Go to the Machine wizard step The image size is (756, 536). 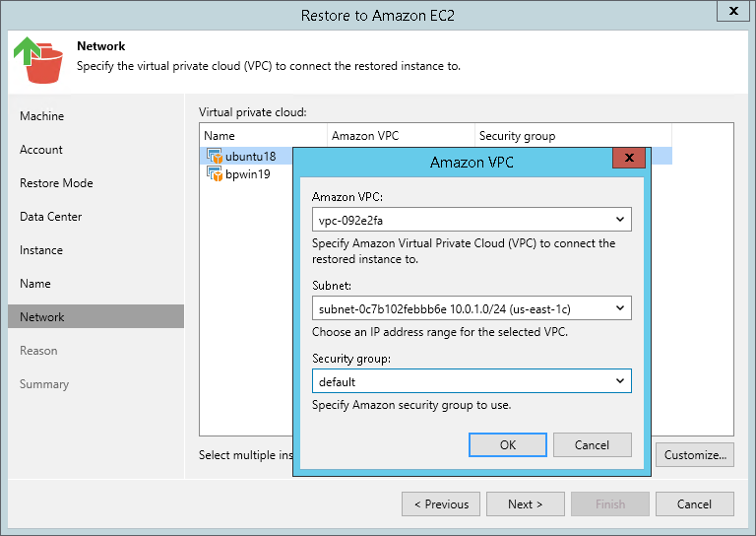pyautogui.click(x=42, y=116)
